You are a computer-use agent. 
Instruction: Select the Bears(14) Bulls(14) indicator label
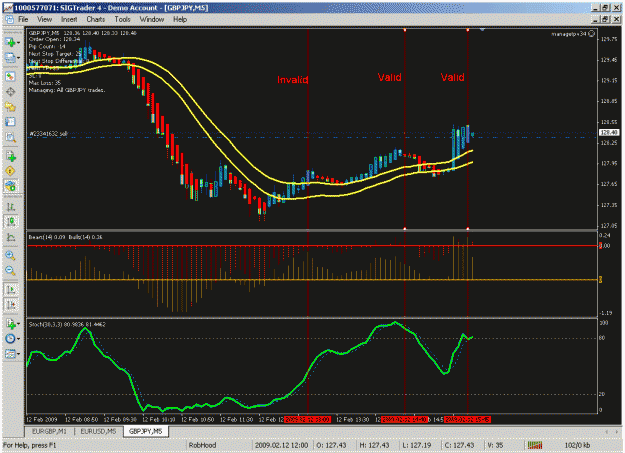pos(65,237)
